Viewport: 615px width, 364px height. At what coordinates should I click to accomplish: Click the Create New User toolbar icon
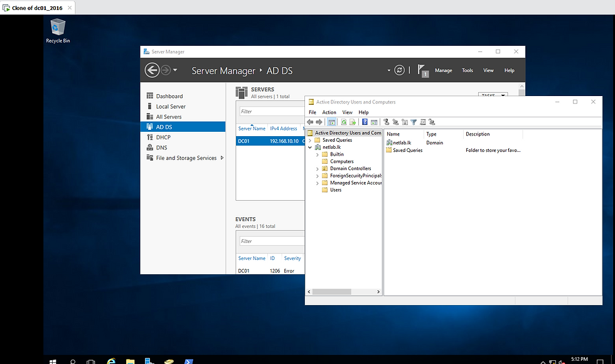[387, 122]
